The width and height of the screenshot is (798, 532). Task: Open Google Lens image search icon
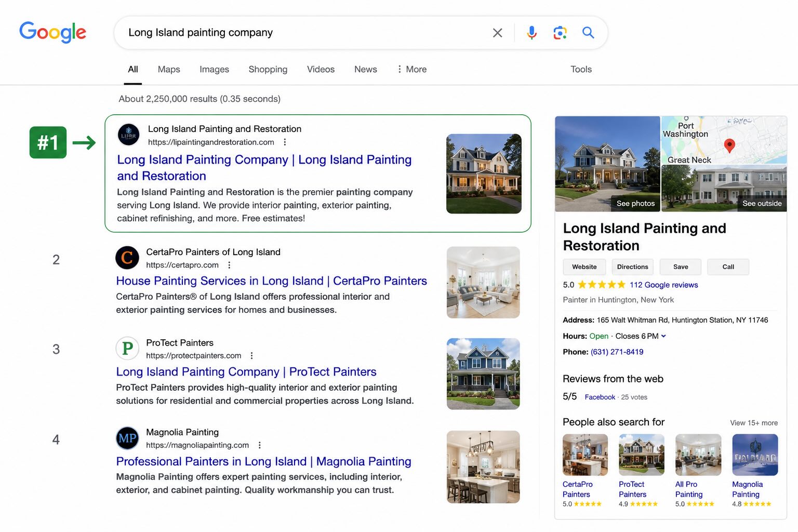(560, 33)
